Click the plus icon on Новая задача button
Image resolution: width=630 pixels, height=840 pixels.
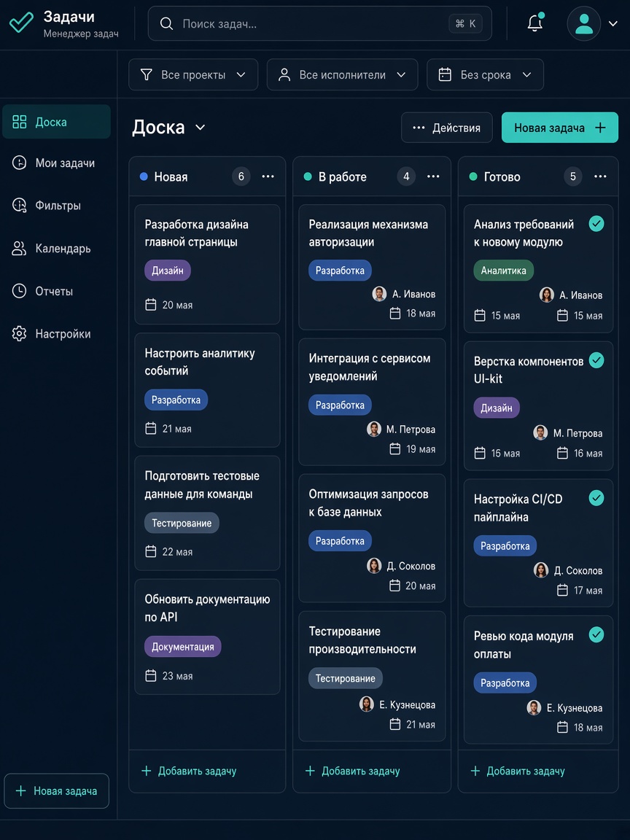coord(601,128)
